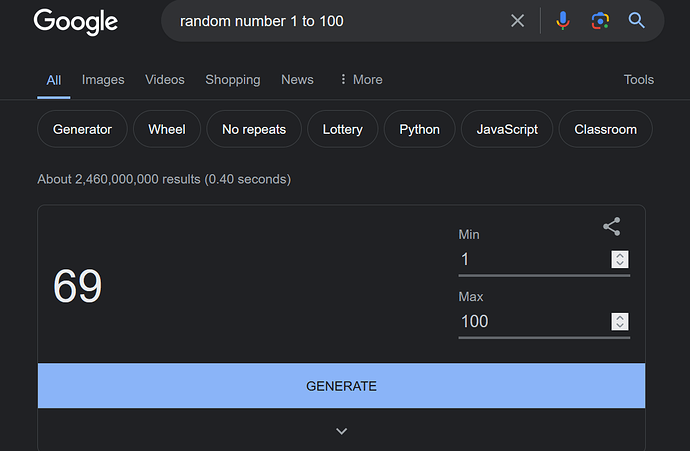Go to the Google logo homepage
This screenshot has width=690, height=451.
[x=76, y=22]
